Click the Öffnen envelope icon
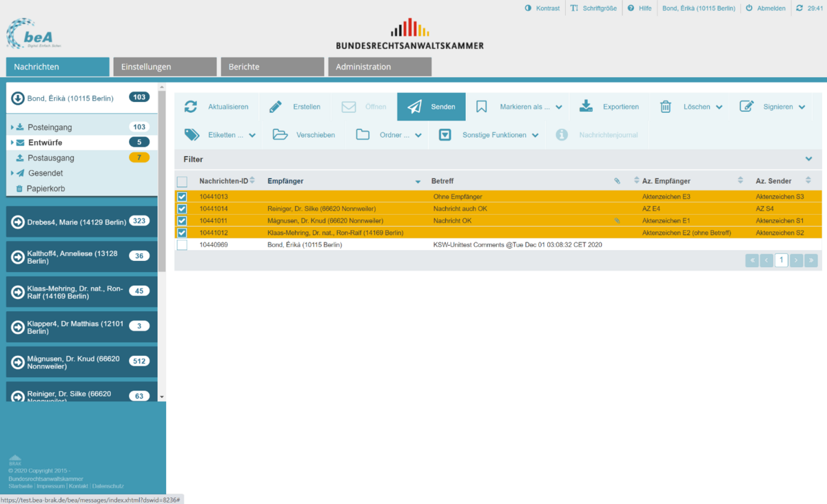 (x=349, y=107)
